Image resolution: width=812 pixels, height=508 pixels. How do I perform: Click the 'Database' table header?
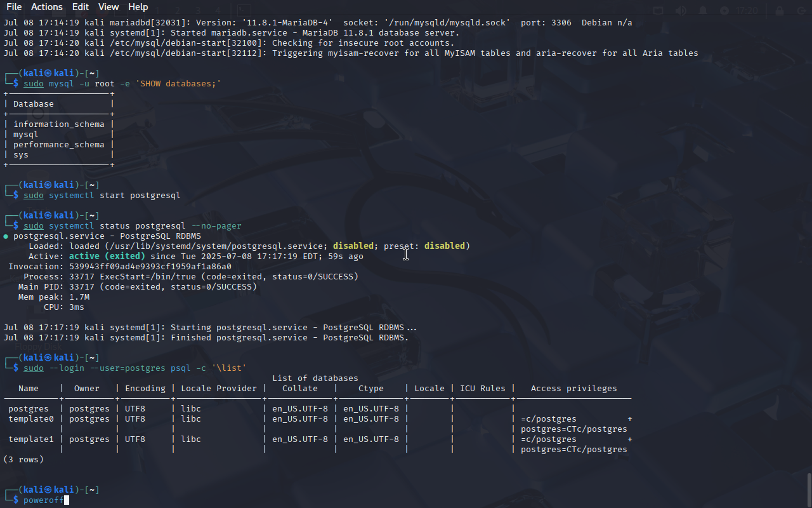tap(34, 104)
